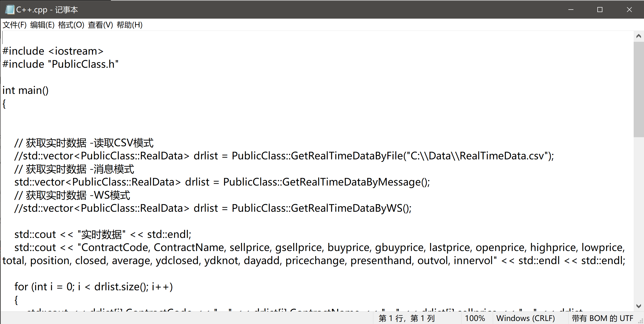Click the scroll down arrow

click(x=638, y=306)
